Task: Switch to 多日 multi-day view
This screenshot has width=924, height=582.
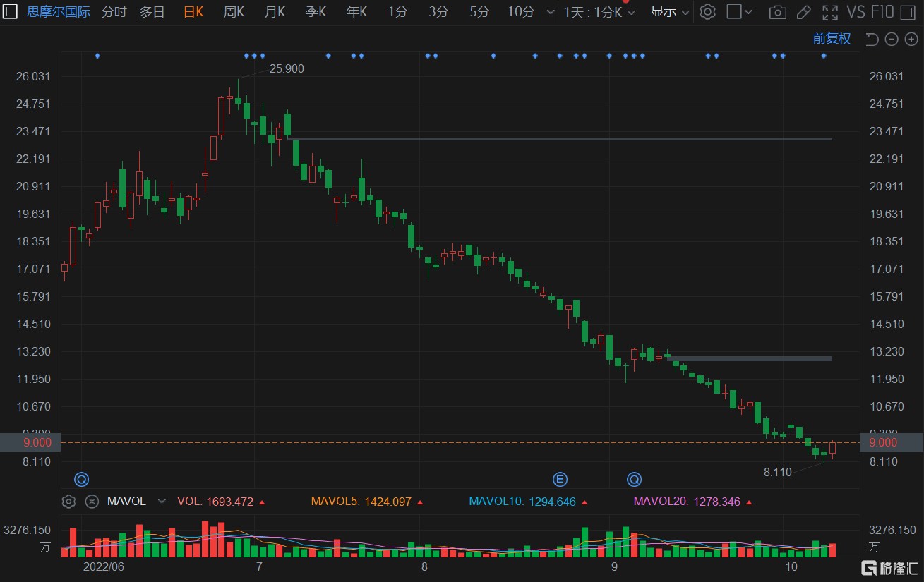Action: tap(152, 11)
